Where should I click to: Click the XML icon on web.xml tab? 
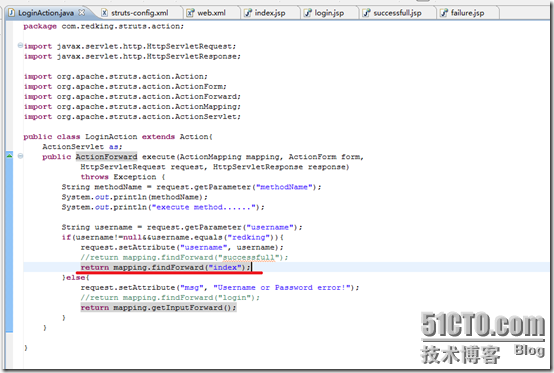pyautogui.click(x=190, y=13)
